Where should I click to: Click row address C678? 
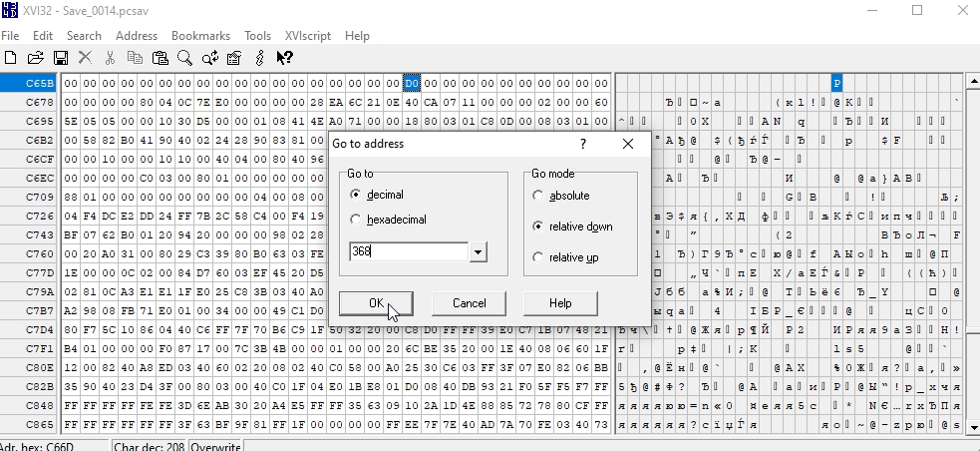(29, 102)
